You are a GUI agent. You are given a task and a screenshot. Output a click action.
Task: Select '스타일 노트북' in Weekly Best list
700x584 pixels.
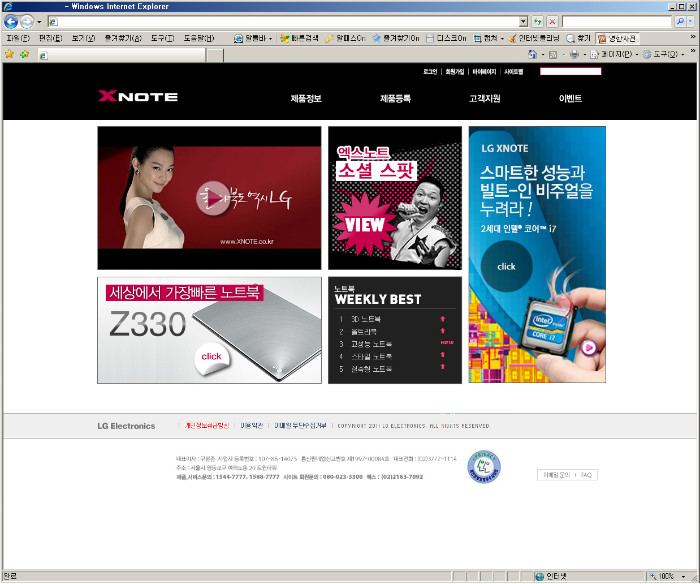(x=371, y=356)
